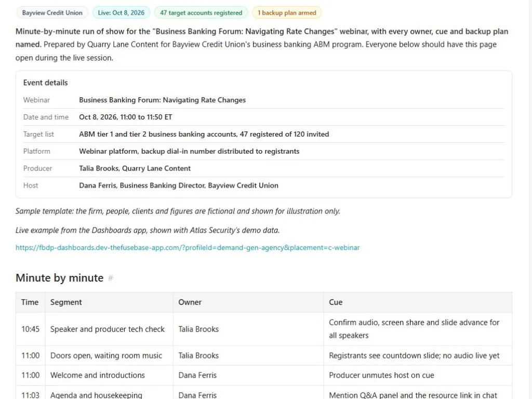
Task: Click the Producer label
Action: point(37,168)
